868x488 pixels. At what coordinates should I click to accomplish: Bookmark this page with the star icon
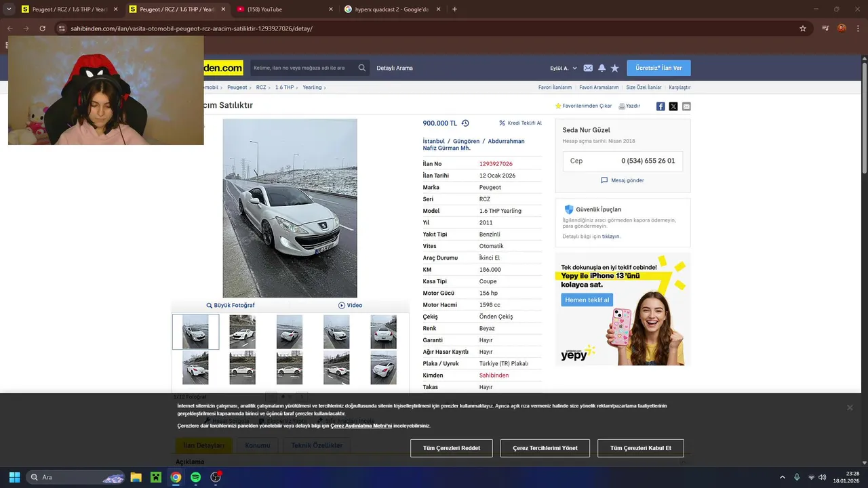point(803,28)
